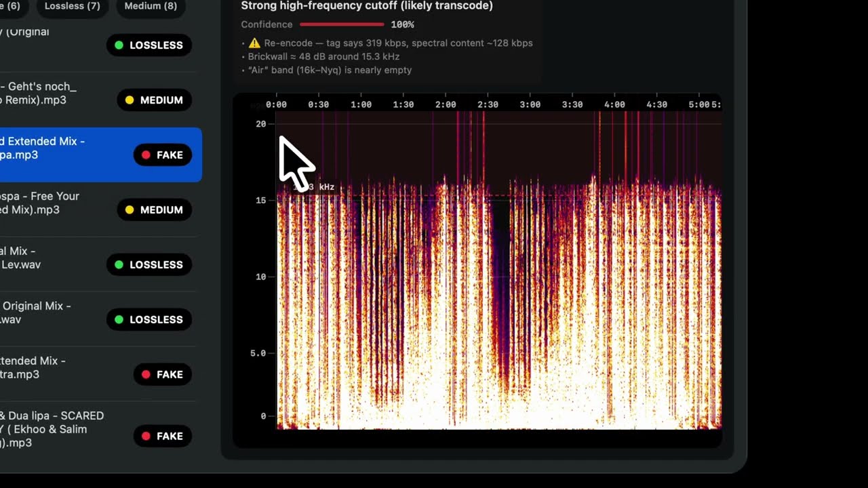868x488 pixels.
Task: Select the Free Your track row
Action: click(98, 209)
